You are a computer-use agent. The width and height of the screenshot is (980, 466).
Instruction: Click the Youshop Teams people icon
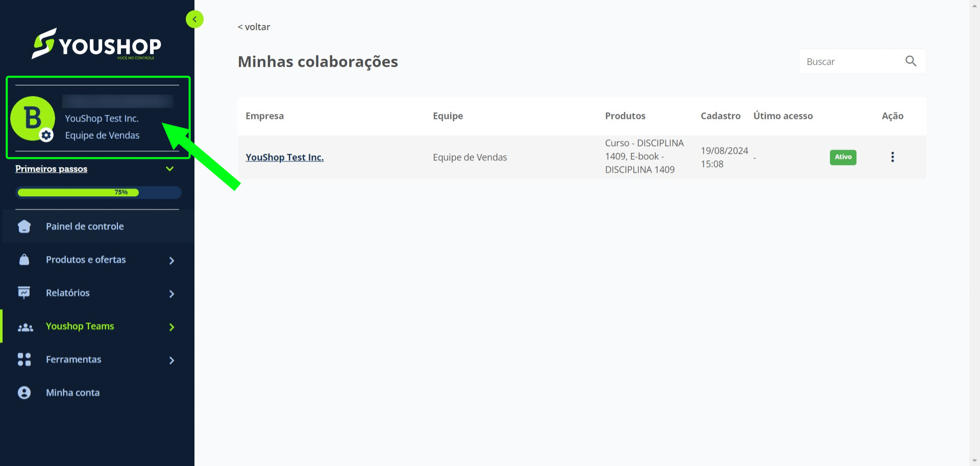coord(25,327)
